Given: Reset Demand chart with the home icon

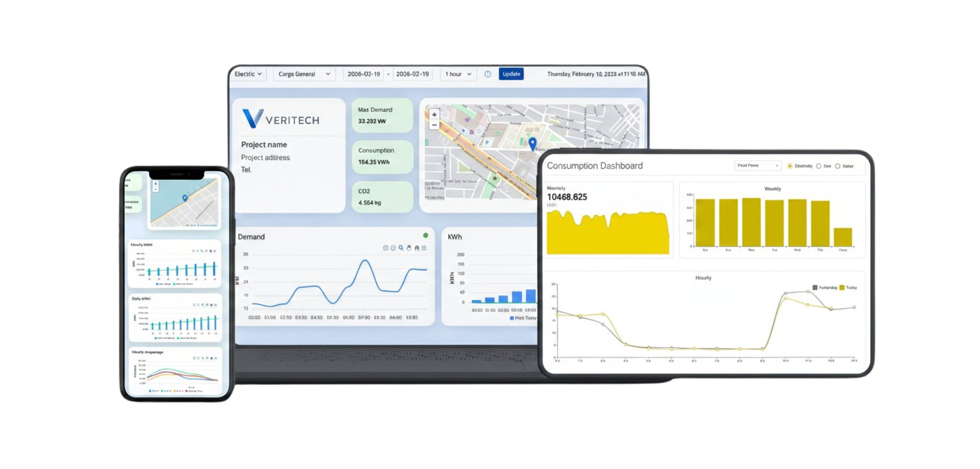Looking at the screenshot, I should point(417,248).
